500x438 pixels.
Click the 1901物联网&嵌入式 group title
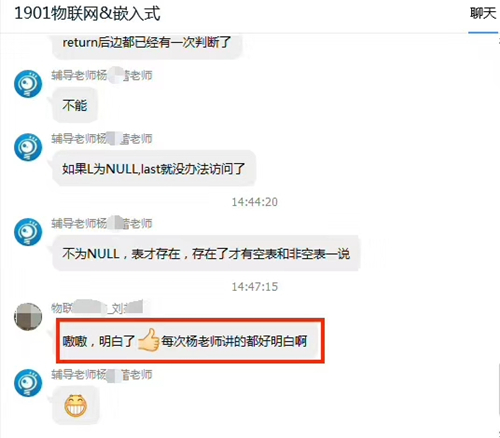[87, 13]
